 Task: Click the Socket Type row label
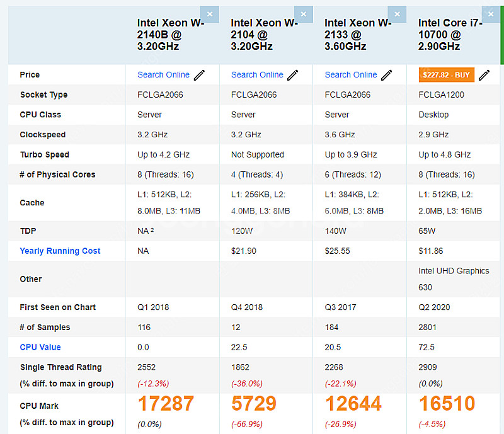(x=43, y=95)
